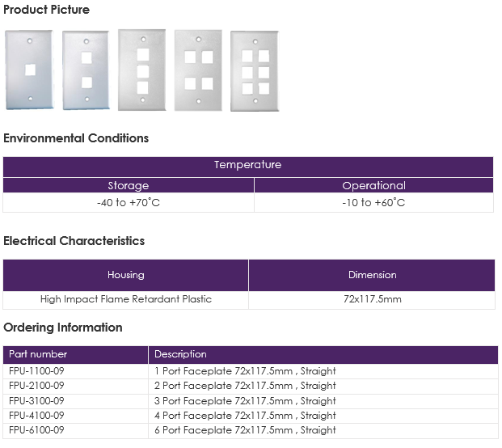Screen dimensions: 502x448
Task: Select the Temperature table header
Action: (248, 167)
